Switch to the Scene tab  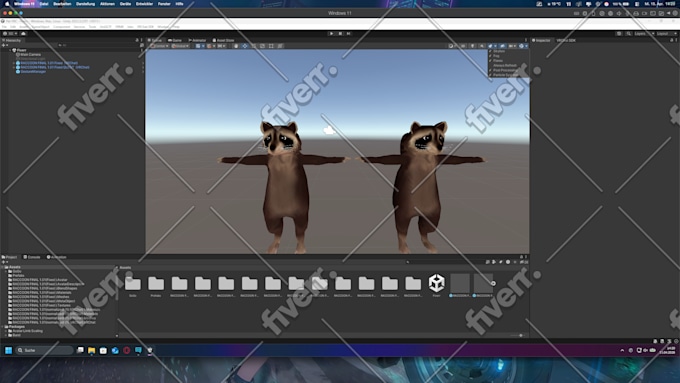point(155,40)
